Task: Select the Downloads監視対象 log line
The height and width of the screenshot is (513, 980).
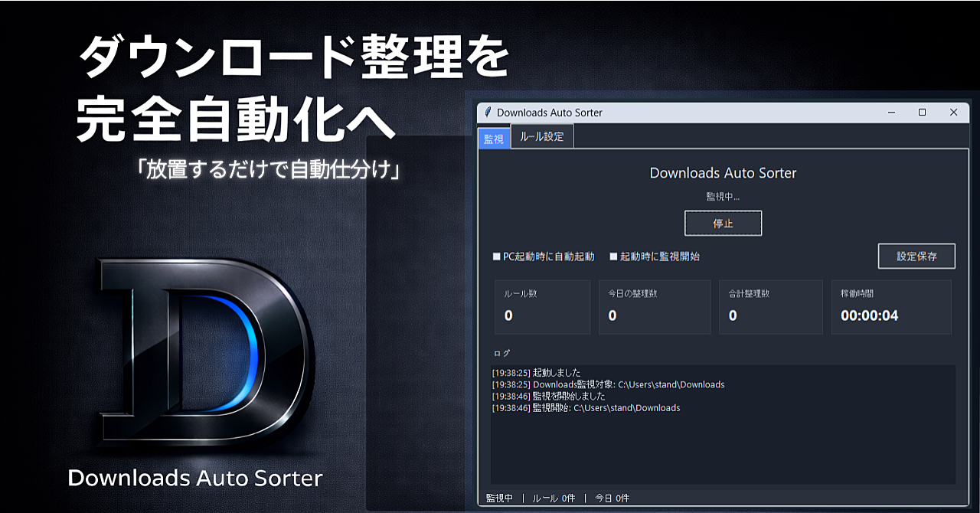Action: pyautogui.click(x=608, y=384)
